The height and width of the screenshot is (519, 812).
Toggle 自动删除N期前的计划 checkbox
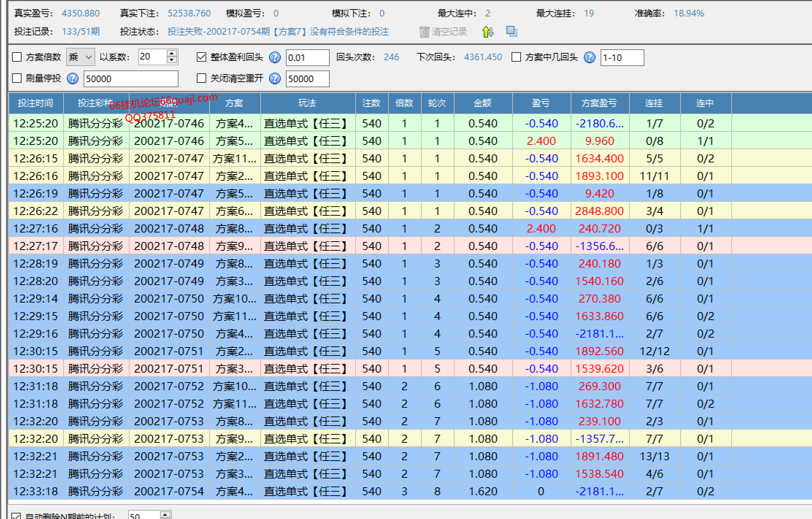coord(16,516)
